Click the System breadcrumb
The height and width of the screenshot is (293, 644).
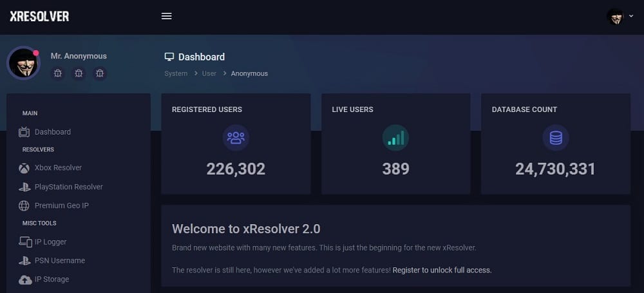[176, 73]
